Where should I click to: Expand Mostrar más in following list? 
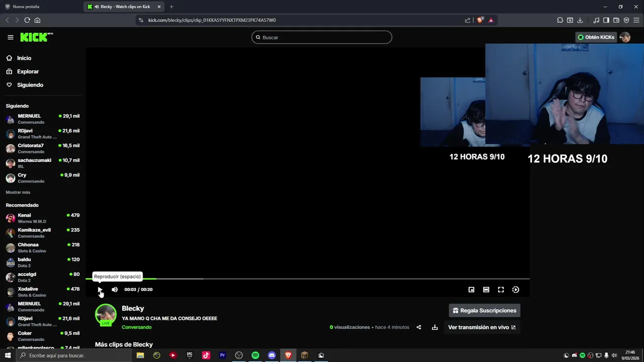[18, 192]
